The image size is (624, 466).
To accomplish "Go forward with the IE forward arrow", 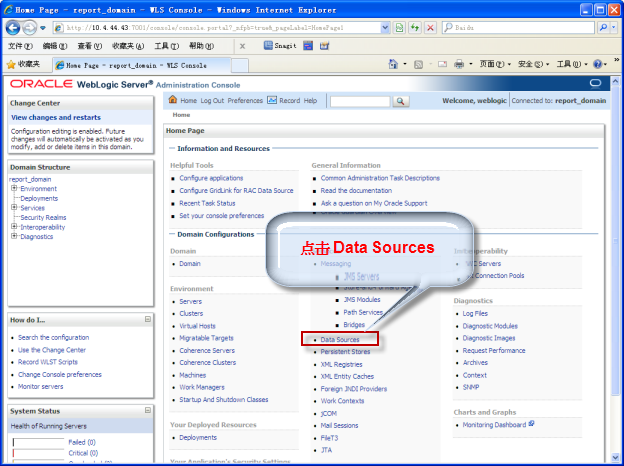I will click(29, 27).
